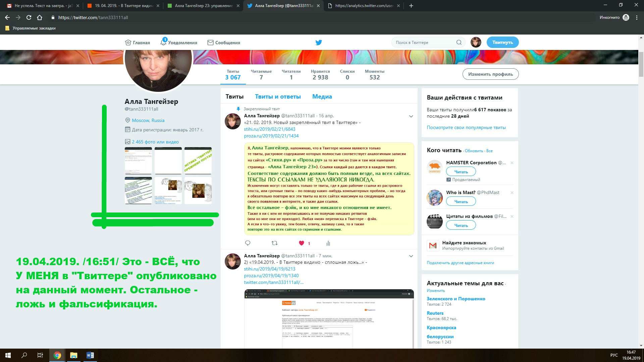
Task: Open taskbar search magnifier
Action: click(24, 355)
